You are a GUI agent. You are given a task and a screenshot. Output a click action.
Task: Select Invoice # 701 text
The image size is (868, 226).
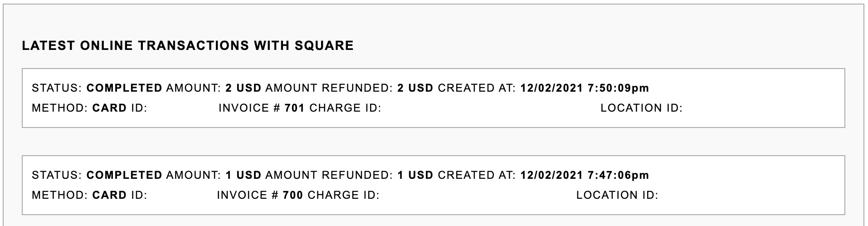[261, 108]
